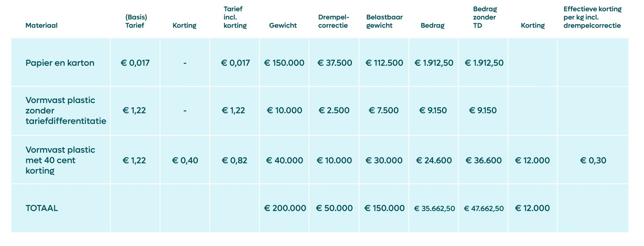Click the Materiaal column header

[41, 26]
